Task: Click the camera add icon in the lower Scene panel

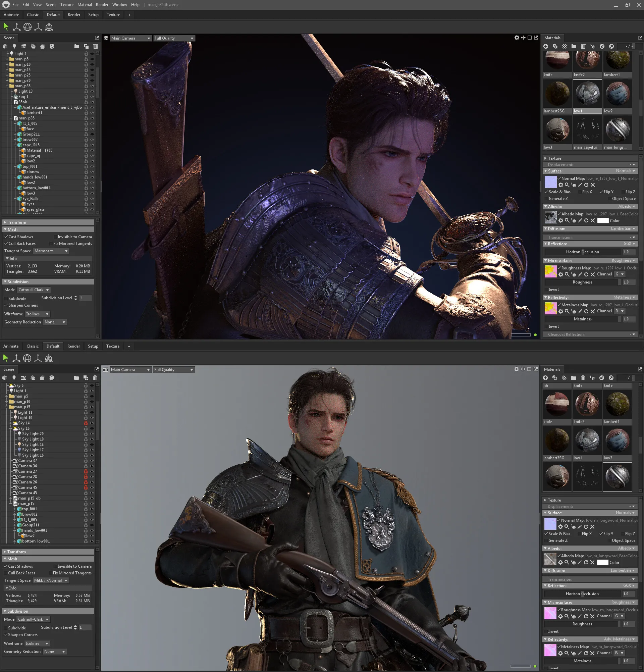Action: 23,378
